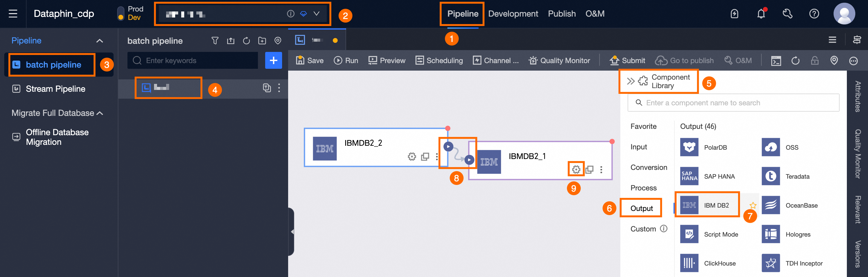Open the more options icon in editor toolbar

853,61
